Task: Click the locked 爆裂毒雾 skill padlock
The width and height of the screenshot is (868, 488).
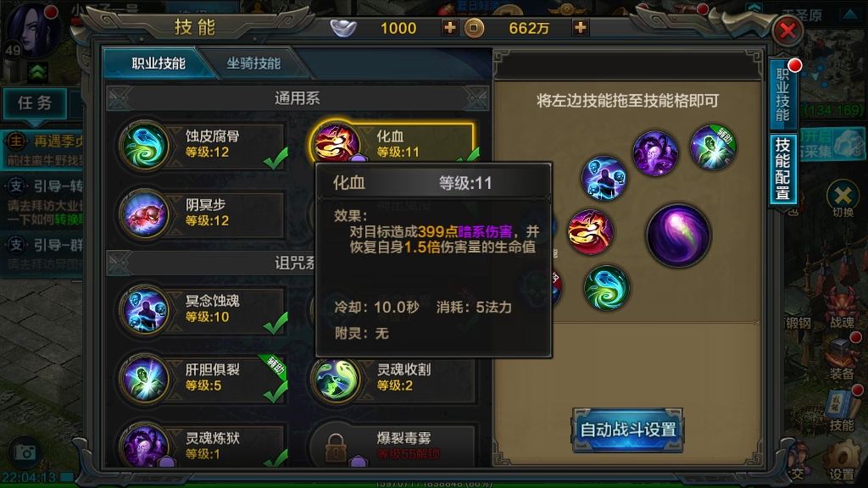Action: point(336,446)
